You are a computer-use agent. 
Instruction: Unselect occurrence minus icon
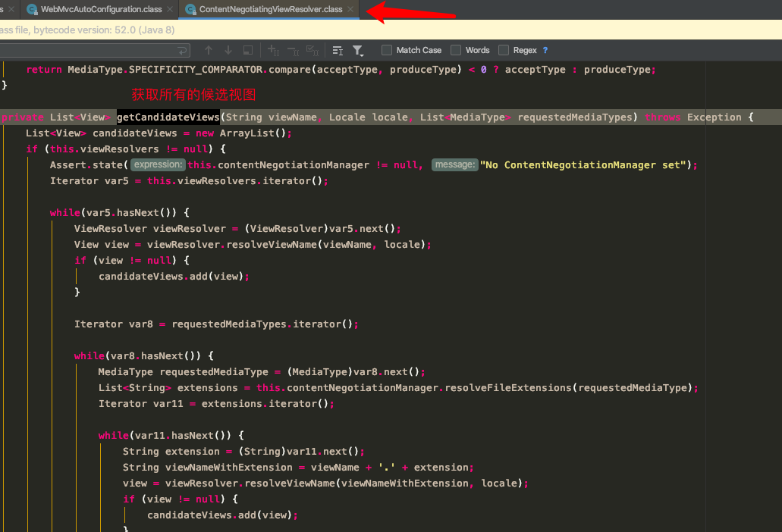(294, 50)
